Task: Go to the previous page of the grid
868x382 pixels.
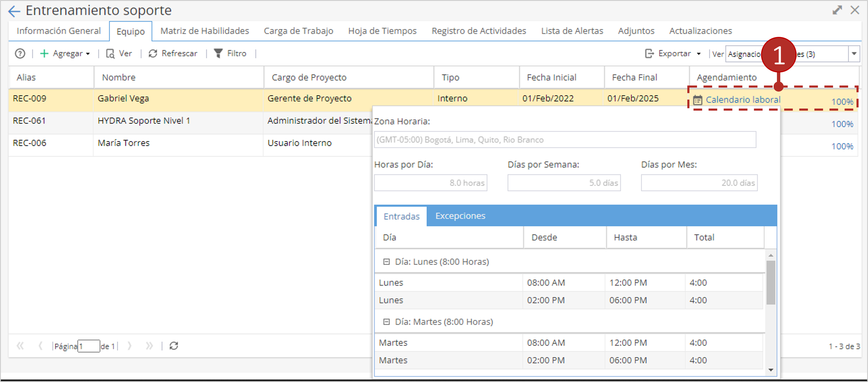Action: pos(40,346)
